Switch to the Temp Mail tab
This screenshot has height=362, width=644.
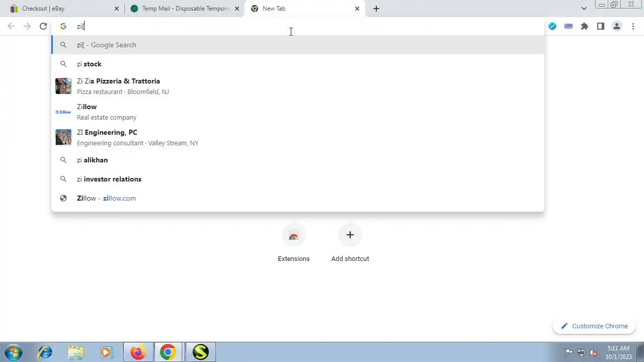click(x=184, y=9)
